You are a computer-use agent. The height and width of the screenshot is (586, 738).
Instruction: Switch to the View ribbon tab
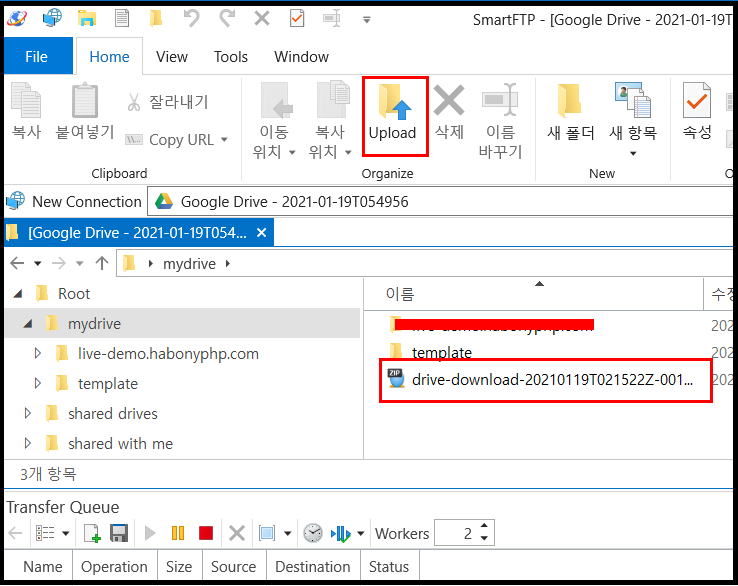[x=172, y=56]
